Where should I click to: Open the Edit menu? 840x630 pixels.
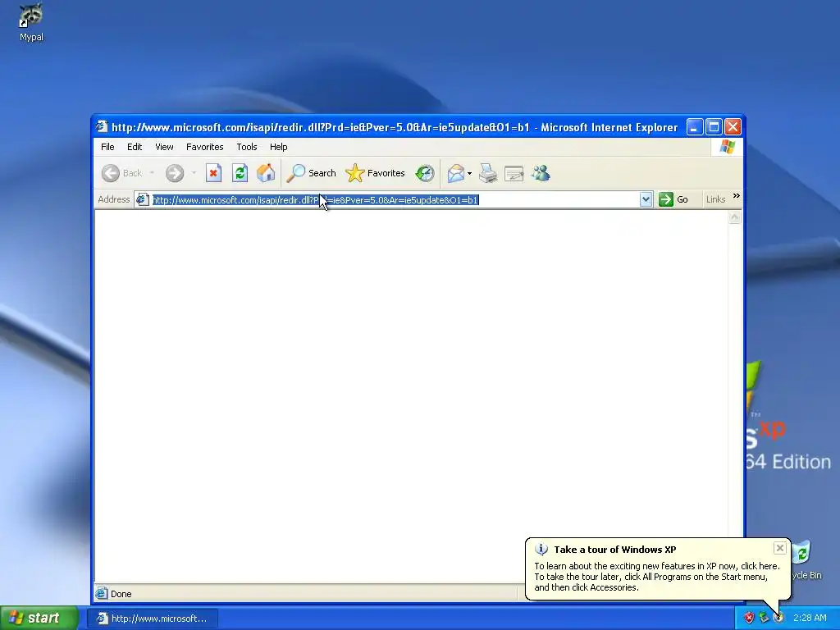click(x=135, y=147)
